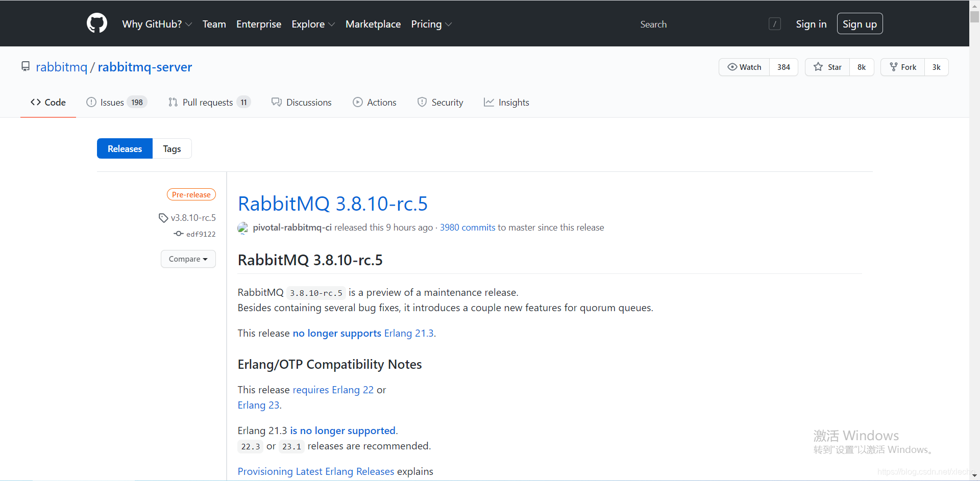Click the Pre-release label badge
Image resolution: width=980 pixels, height=481 pixels.
point(191,194)
